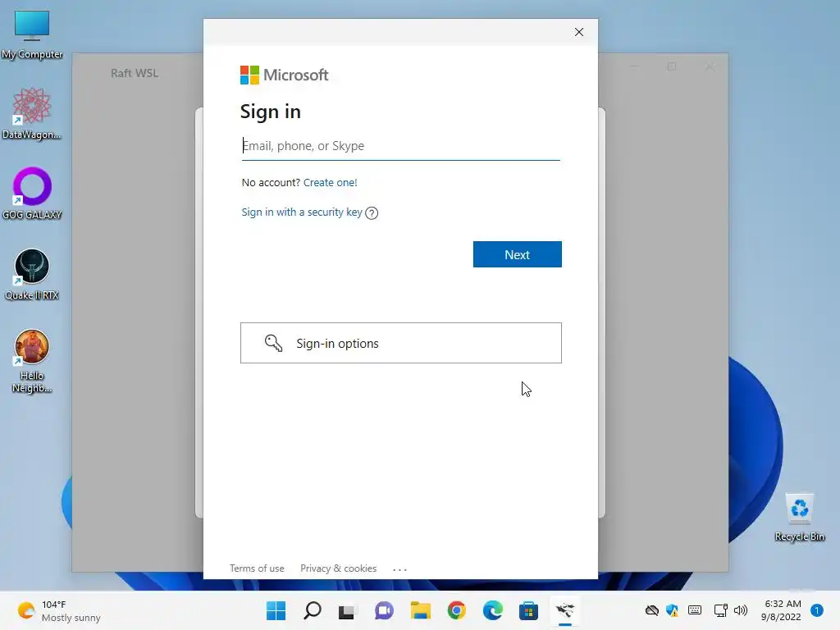Close the Microsoft Sign in dialog
This screenshot has height=630, width=840.
coord(579,32)
